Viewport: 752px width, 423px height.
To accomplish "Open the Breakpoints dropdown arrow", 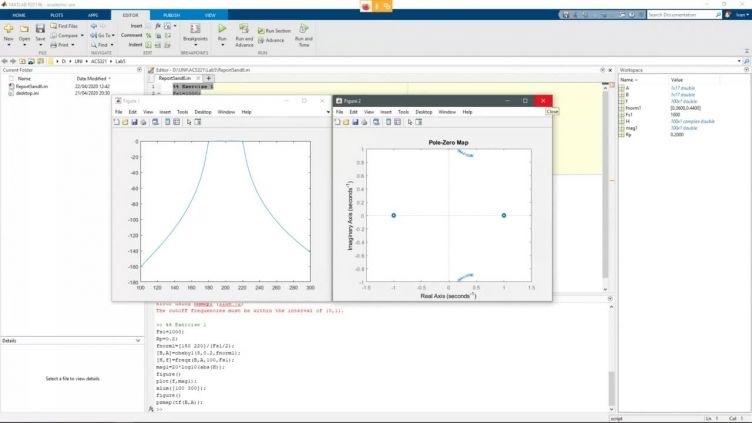I will (195, 45).
